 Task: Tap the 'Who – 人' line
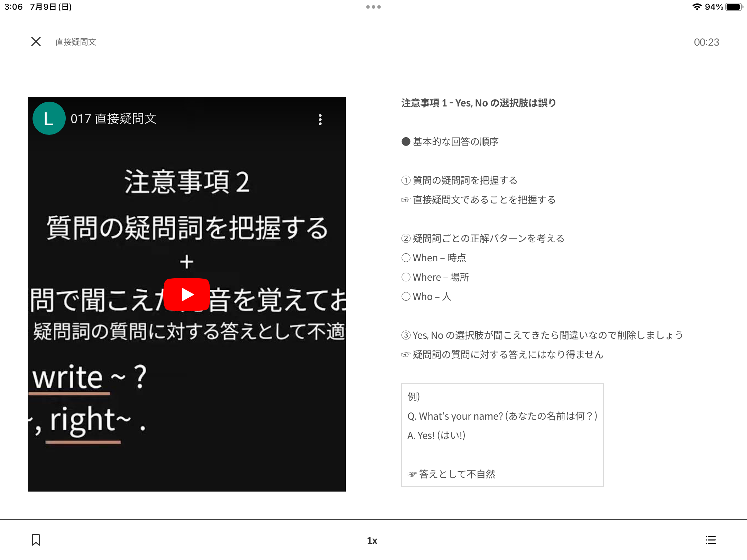pyautogui.click(x=426, y=297)
